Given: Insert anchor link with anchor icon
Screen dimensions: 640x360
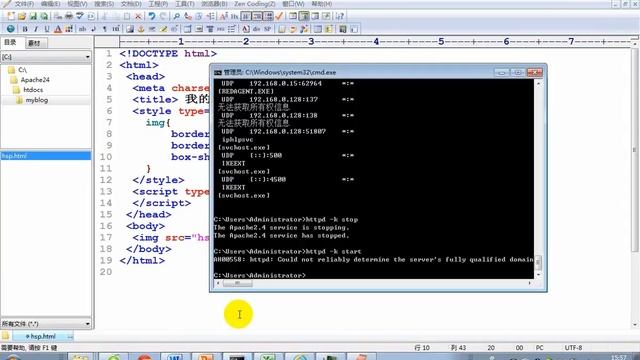Looking at the screenshot, I should pyautogui.click(x=141, y=29).
